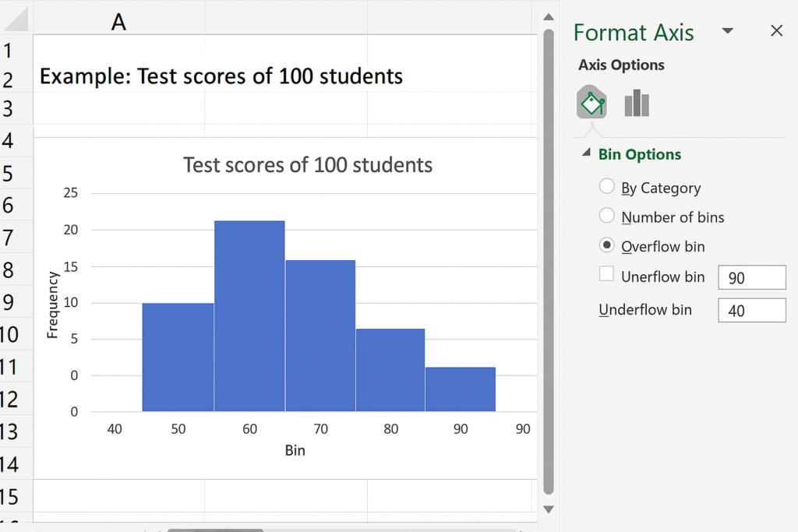Select the tallest histogram bar
798x532 pixels.
coord(249,315)
